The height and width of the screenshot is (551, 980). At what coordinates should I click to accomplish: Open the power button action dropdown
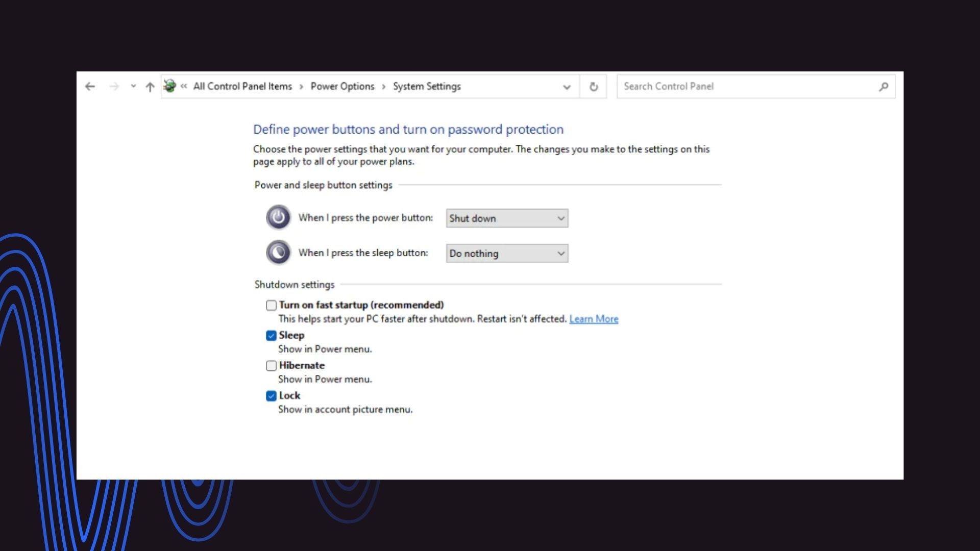pyautogui.click(x=507, y=218)
